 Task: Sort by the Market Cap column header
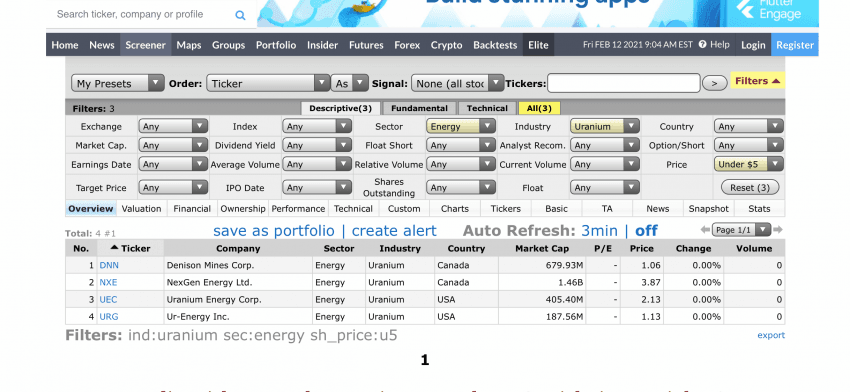click(542, 248)
